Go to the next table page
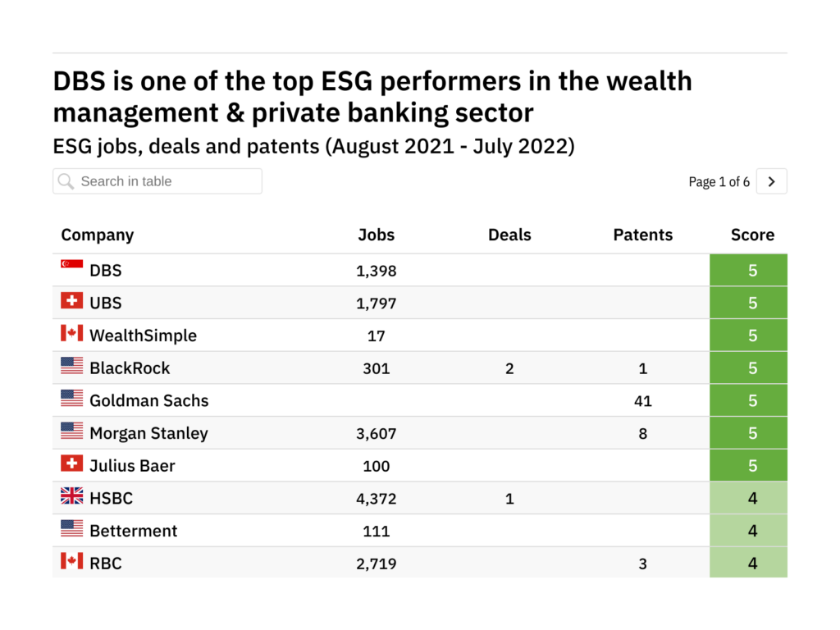The height and width of the screenshot is (630, 840). pyautogui.click(x=771, y=181)
